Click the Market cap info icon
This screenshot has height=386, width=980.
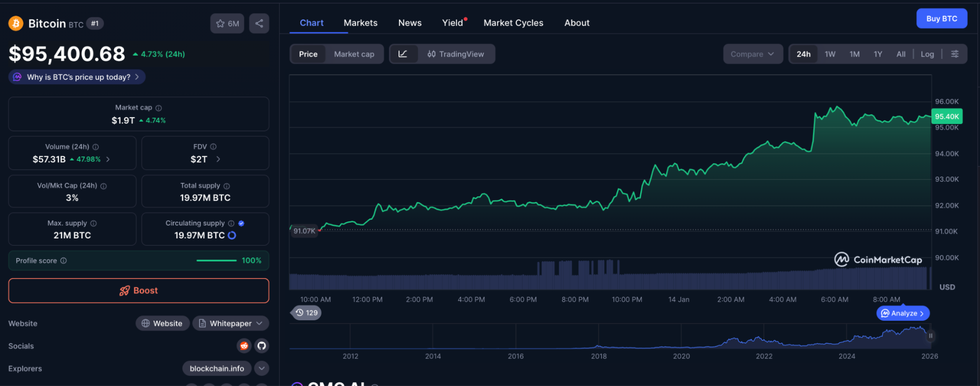[x=158, y=108]
